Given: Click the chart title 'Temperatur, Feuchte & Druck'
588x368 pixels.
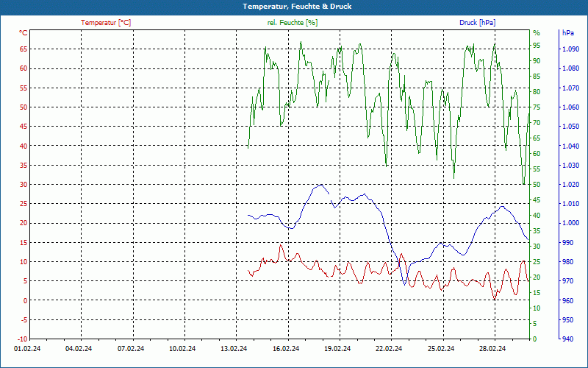Looking at the screenshot, I should pyautogui.click(x=297, y=7).
